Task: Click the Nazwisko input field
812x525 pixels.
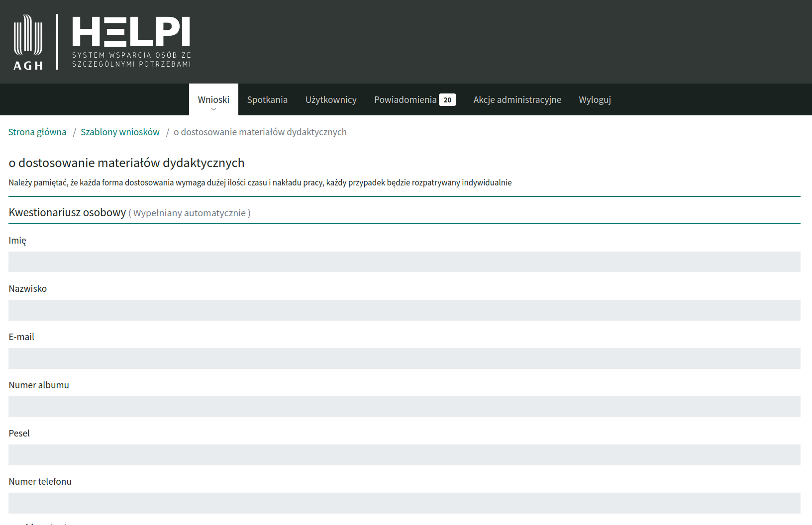Action: tap(405, 310)
